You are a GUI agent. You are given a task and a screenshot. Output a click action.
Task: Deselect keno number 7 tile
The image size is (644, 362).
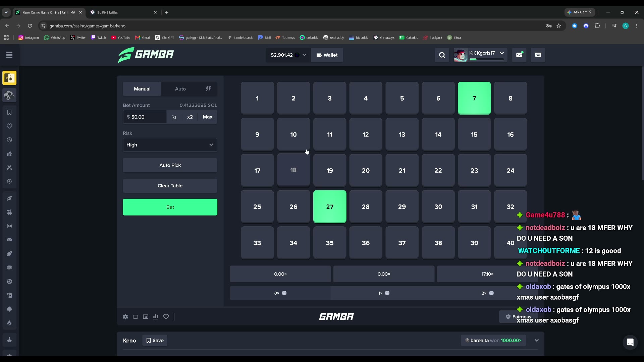tap(474, 98)
